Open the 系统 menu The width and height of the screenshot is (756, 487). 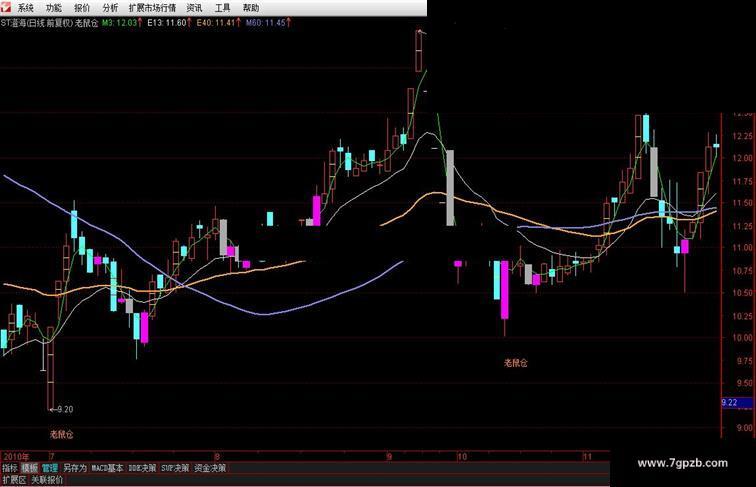tap(26, 8)
